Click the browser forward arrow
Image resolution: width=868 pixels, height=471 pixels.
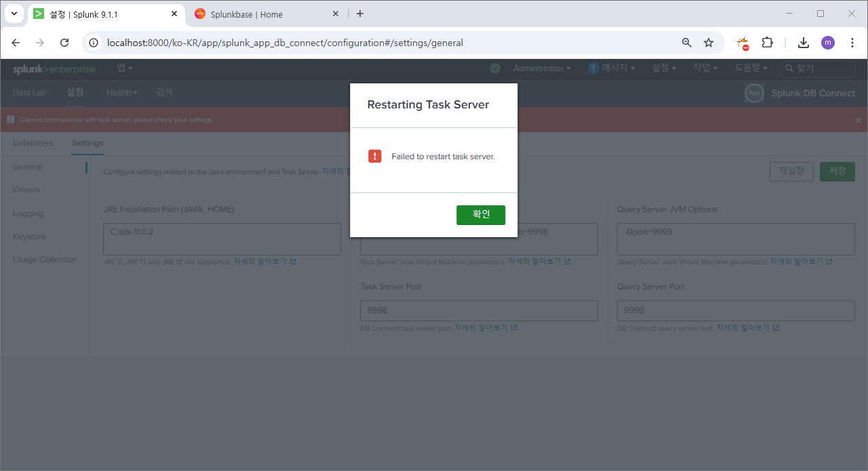pyautogui.click(x=40, y=43)
